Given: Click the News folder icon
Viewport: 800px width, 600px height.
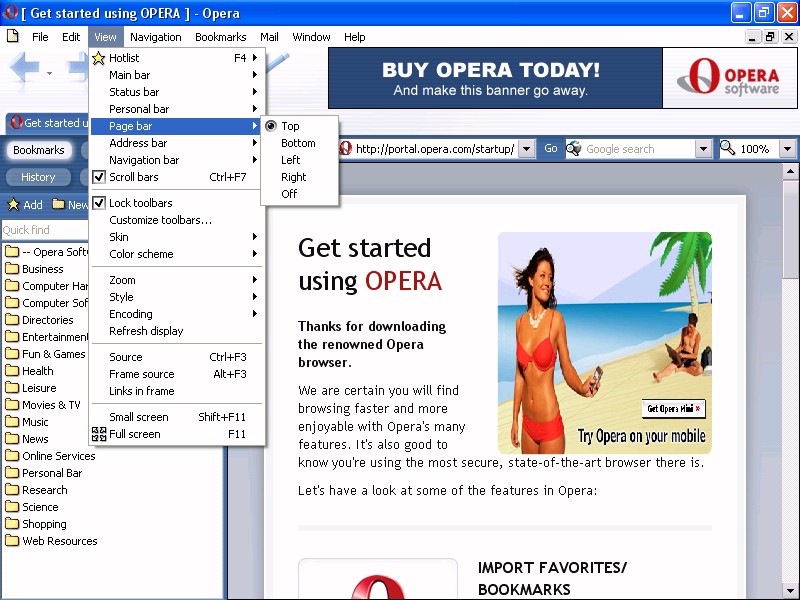Looking at the screenshot, I should tap(12, 438).
